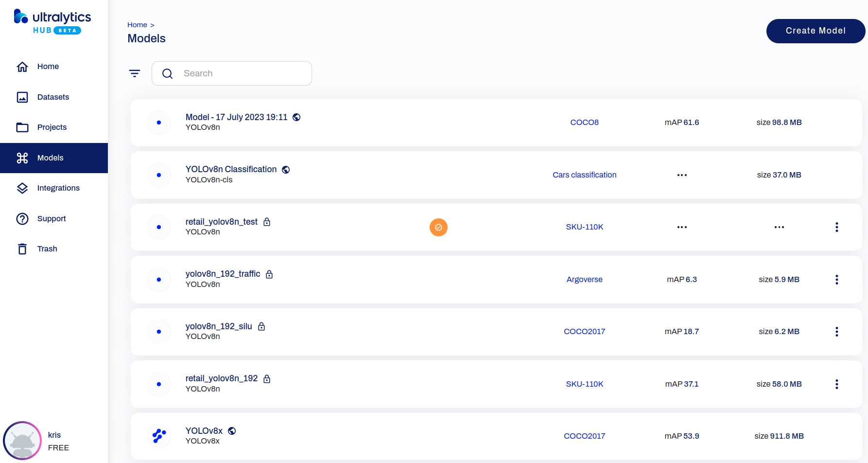This screenshot has height=463, width=868.
Task: Click the orange status badge on retail_yolov8n_test
Action: 438,227
